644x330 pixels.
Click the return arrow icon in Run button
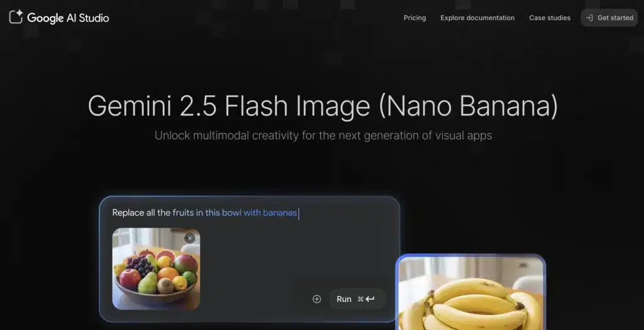(x=370, y=299)
